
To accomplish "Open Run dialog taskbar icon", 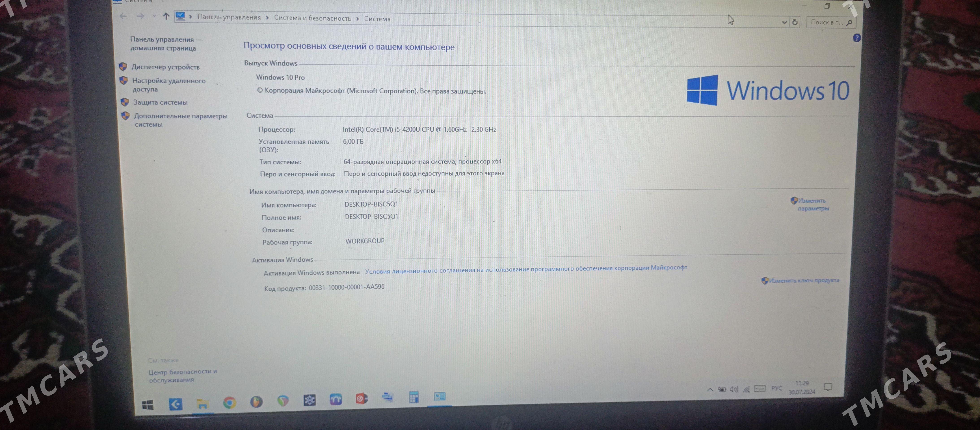I will click(x=387, y=397).
